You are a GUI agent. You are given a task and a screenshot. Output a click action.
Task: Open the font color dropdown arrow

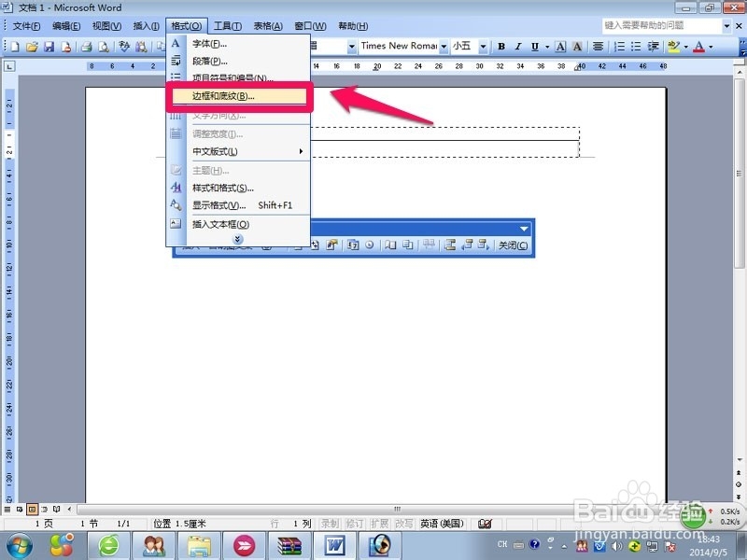(711, 46)
